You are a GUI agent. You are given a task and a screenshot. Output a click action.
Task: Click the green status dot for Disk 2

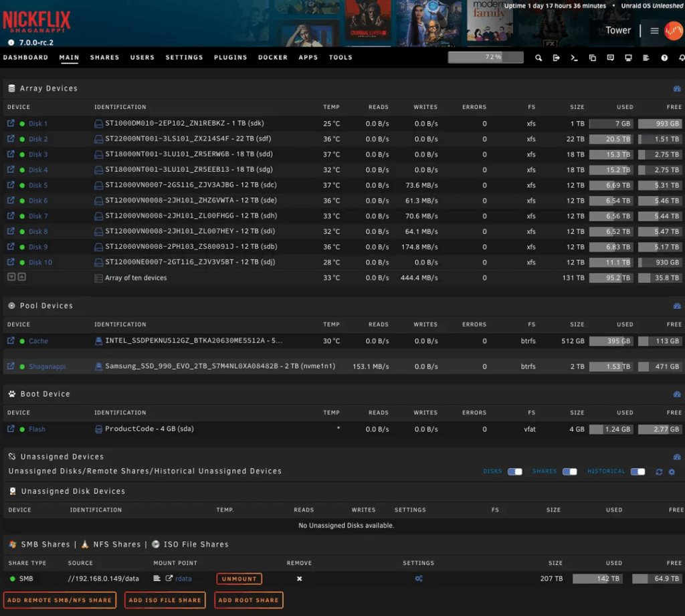(x=22, y=139)
